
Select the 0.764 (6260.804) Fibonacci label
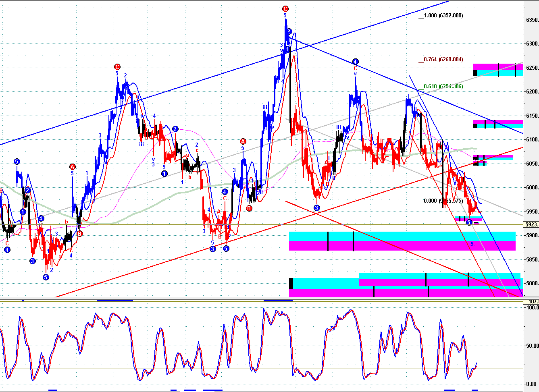click(444, 60)
